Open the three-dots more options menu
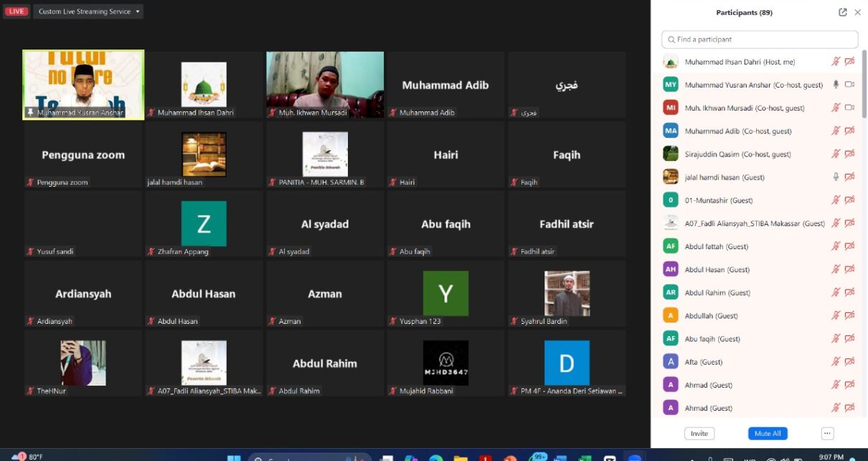 coord(827,434)
